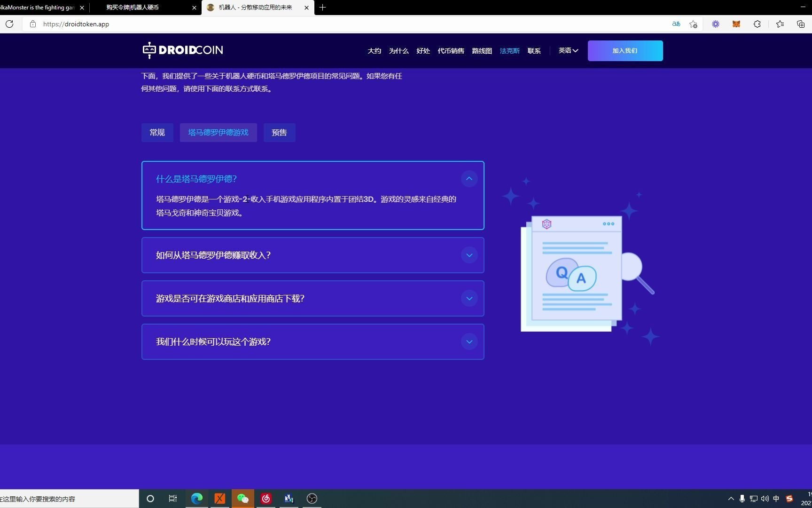812x508 pixels.
Task: Open the purple gear extension icon
Action: [x=716, y=24]
